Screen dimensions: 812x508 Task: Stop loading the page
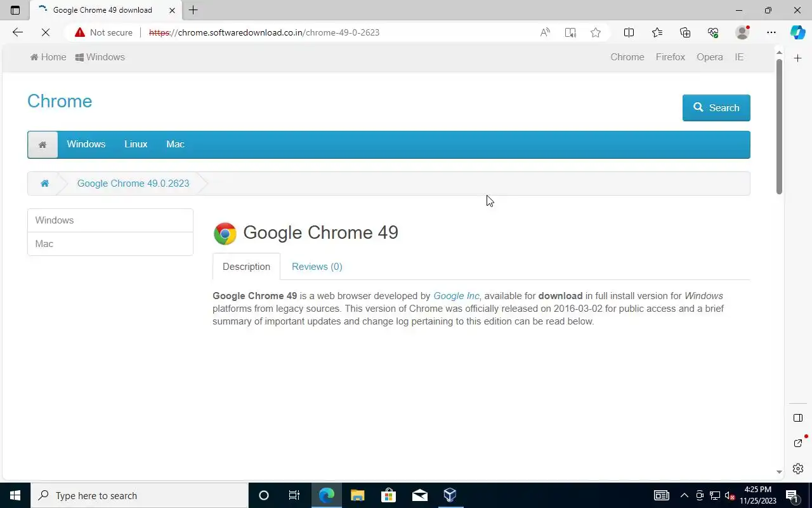coord(46,32)
